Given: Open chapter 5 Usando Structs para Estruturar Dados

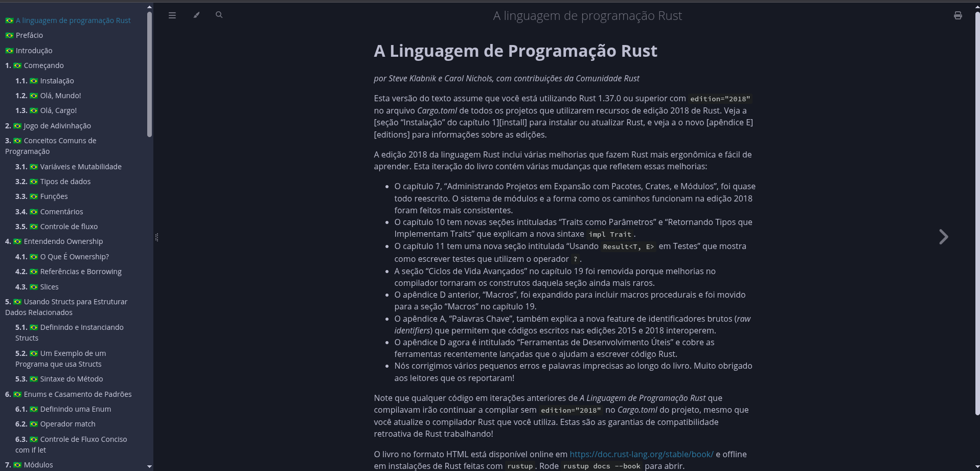Looking at the screenshot, I should (66, 307).
